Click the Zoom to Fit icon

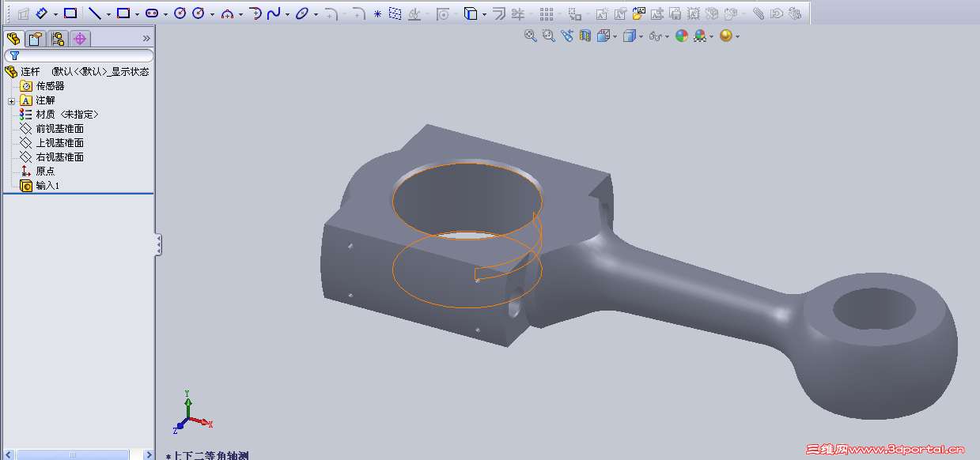[530, 36]
